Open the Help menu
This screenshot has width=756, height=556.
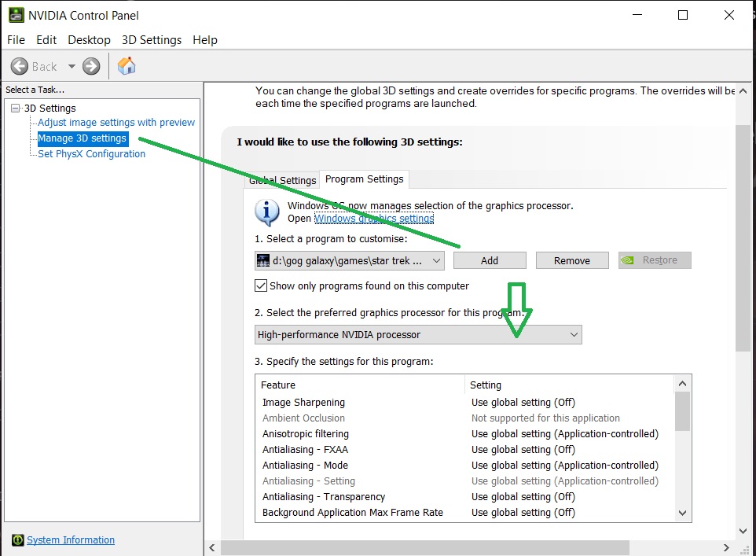pyautogui.click(x=205, y=40)
